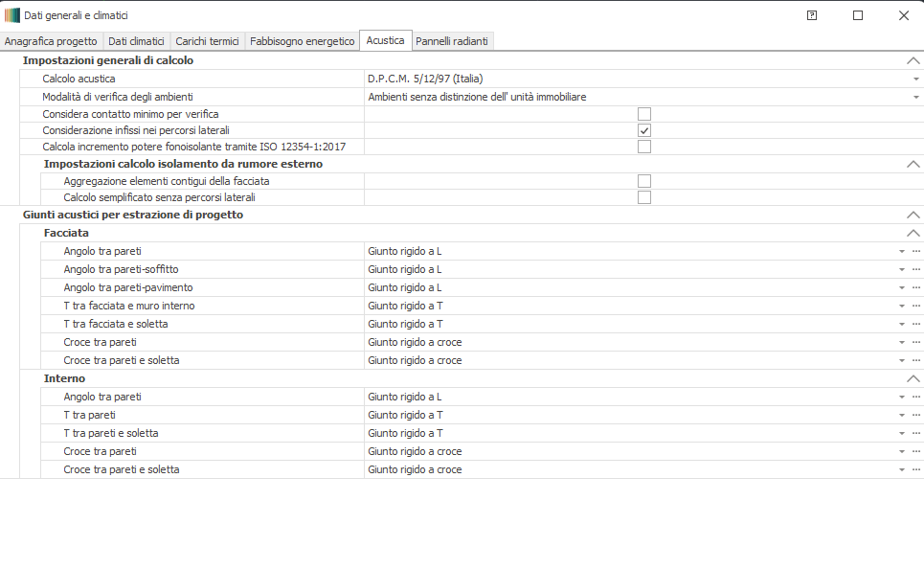Click the application icon in title bar
Screen dimensions: 924x569
point(11,15)
